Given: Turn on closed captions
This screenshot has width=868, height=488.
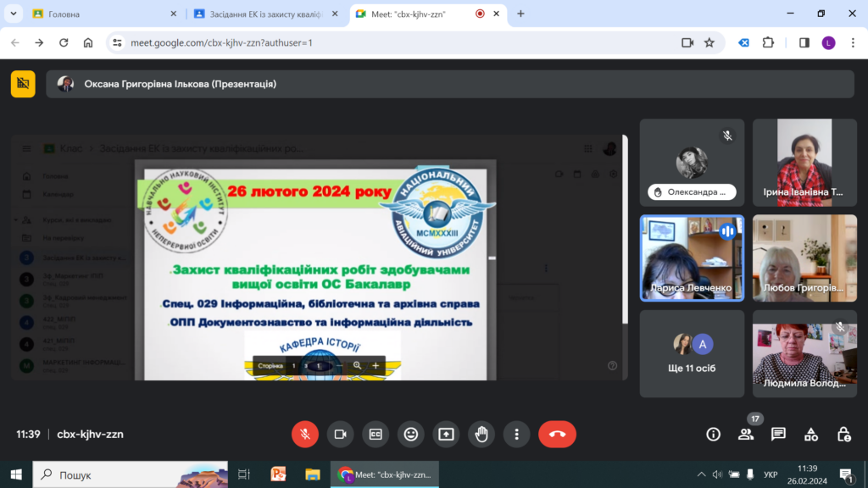Looking at the screenshot, I should pos(376,434).
